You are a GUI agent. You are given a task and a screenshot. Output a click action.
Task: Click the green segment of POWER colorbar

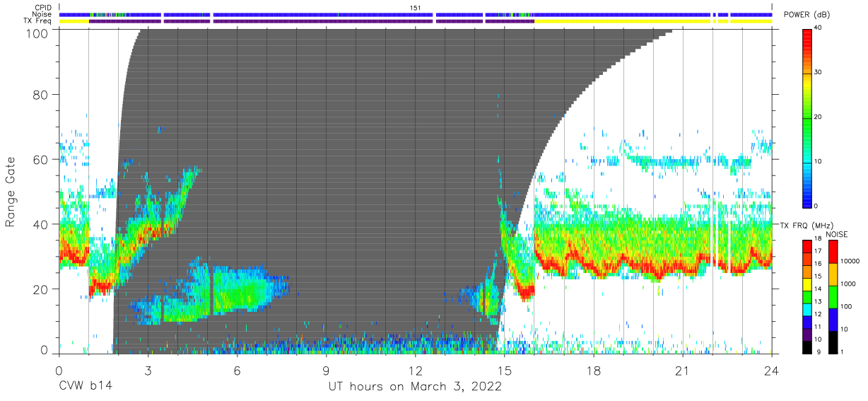[x=808, y=127]
